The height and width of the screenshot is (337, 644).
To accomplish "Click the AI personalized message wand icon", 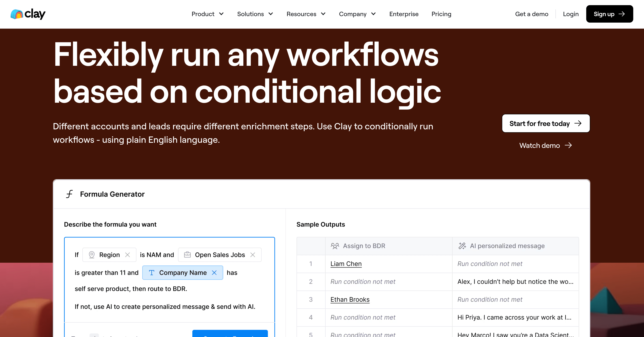I will coord(462,246).
